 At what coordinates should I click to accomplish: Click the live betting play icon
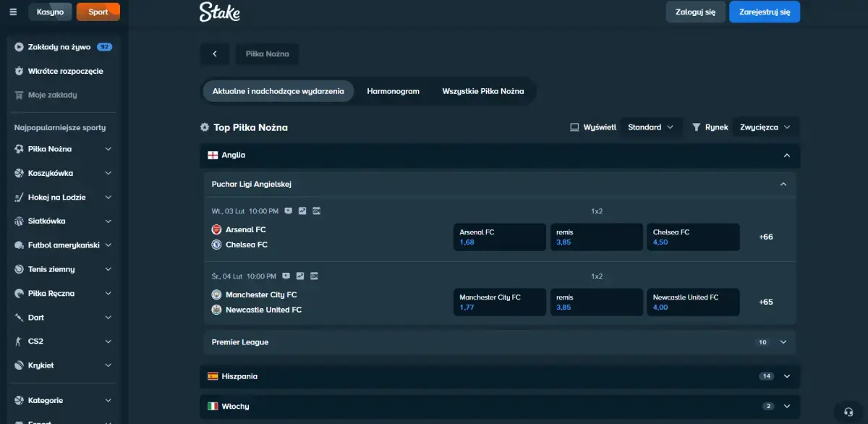[19, 47]
